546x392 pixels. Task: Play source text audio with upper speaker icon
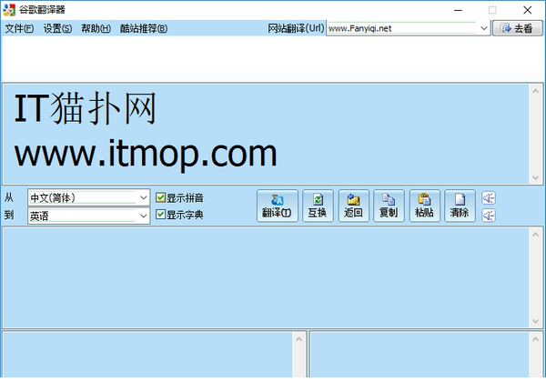(x=489, y=198)
